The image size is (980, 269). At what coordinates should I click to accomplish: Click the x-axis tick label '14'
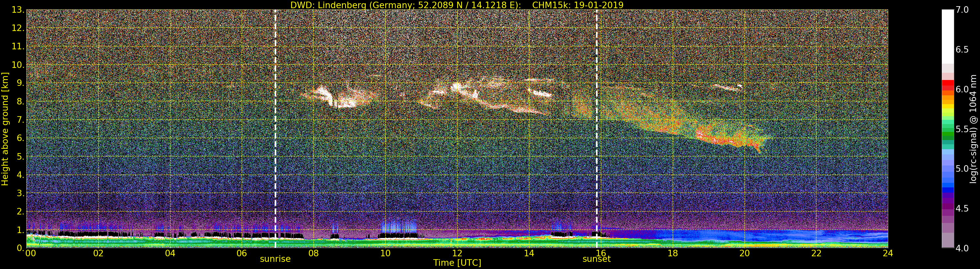(x=529, y=253)
